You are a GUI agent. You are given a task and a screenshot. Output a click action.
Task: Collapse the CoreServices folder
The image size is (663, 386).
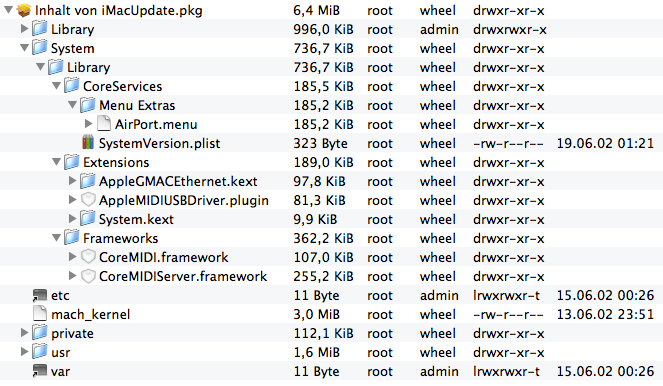pos(56,86)
